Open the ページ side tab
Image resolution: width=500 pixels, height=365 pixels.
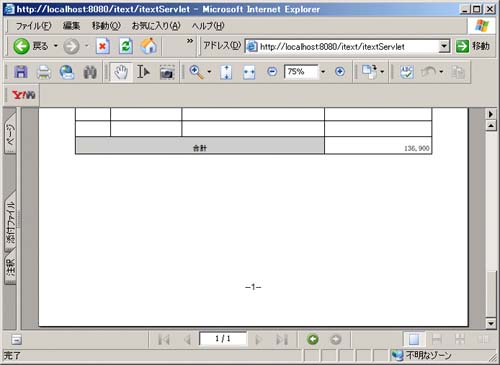(11, 134)
